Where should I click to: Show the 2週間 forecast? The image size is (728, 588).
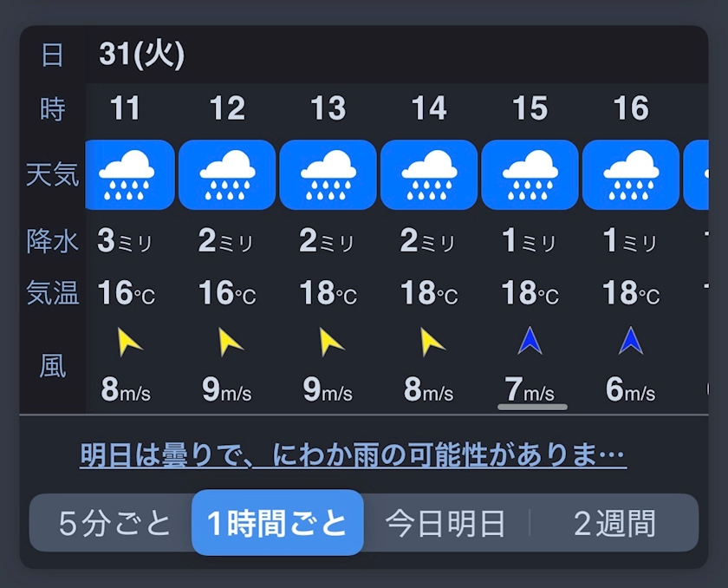click(614, 523)
